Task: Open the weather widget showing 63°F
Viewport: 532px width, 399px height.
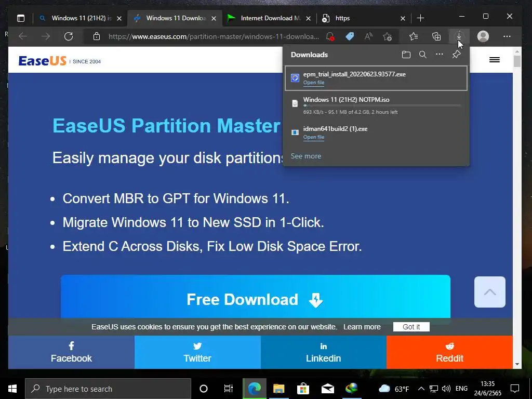Action: coord(394,389)
